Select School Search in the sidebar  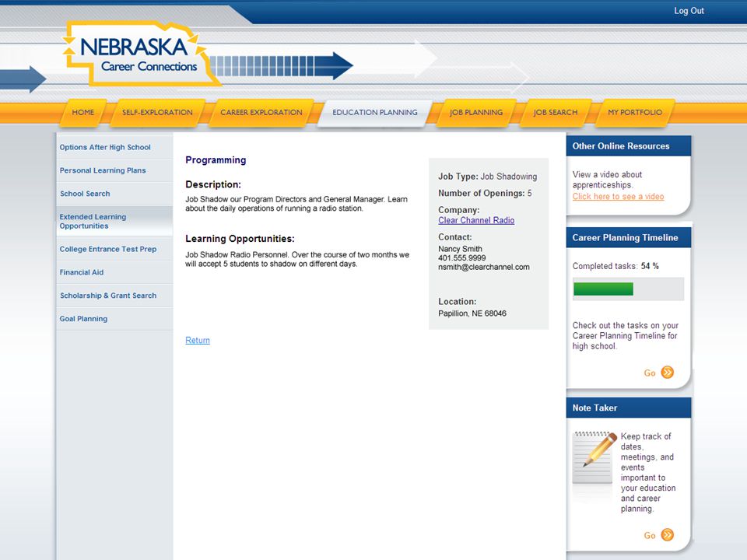pyautogui.click(x=114, y=194)
